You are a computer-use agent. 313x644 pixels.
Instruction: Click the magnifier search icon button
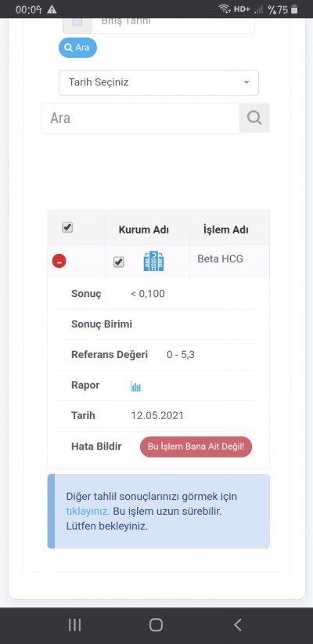click(x=254, y=118)
